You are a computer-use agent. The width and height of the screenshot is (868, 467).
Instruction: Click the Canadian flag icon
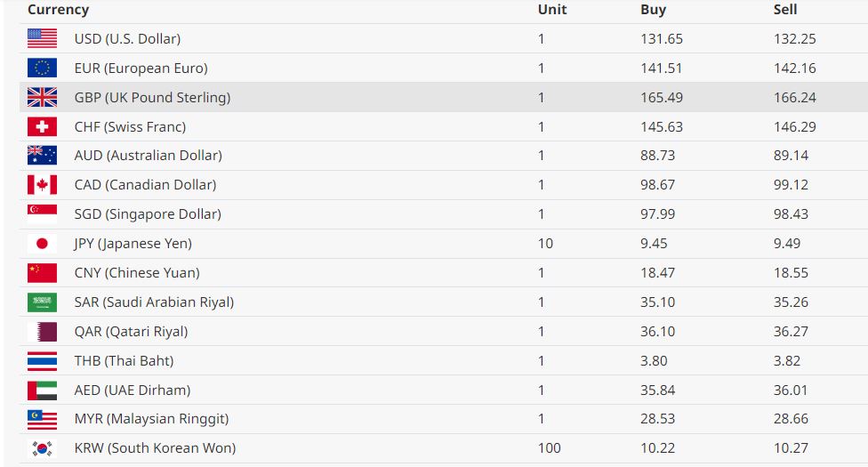click(x=42, y=185)
